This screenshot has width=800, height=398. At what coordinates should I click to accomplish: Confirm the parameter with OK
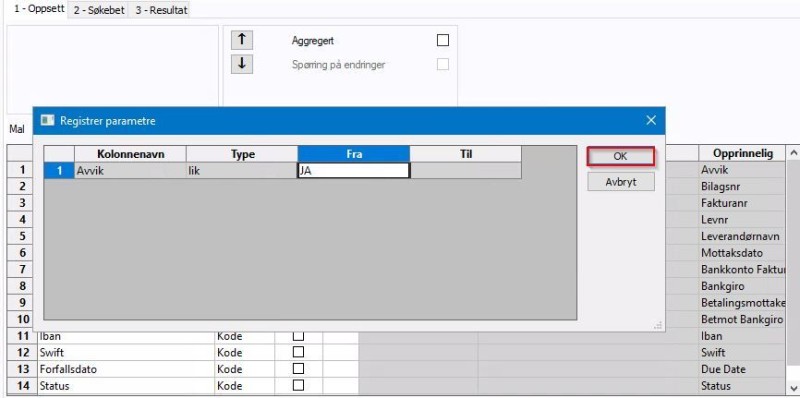(620, 157)
